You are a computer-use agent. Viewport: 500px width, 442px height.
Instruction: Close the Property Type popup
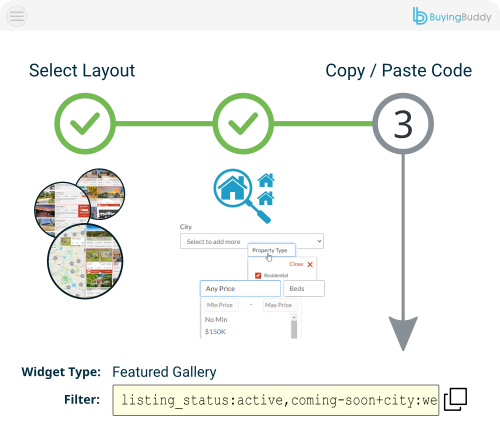click(x=301, y=264)
